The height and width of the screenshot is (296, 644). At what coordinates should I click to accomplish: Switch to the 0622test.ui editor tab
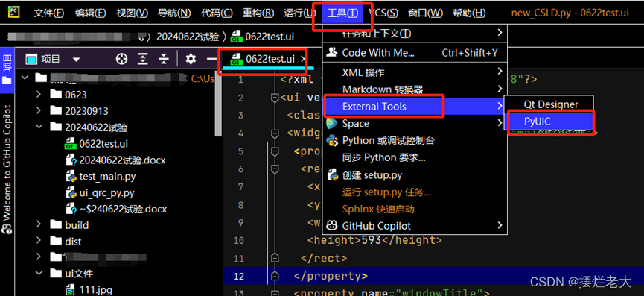[x=270, y=59]
